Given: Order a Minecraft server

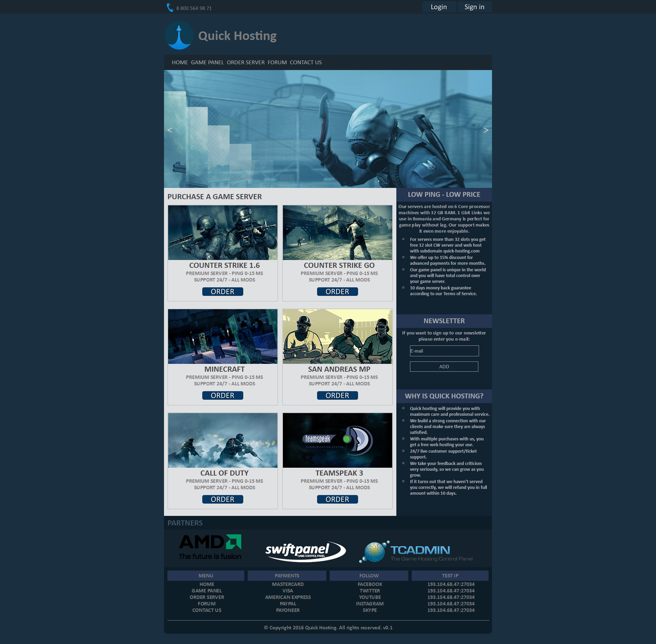Looking at the screenshot, I should pyautogui.click(x=222, y=395).
